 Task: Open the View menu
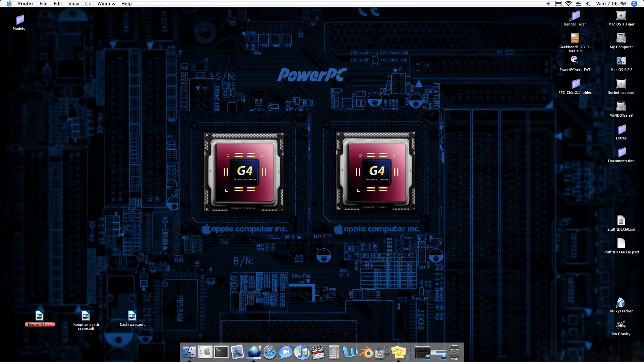tap(73, 4)
